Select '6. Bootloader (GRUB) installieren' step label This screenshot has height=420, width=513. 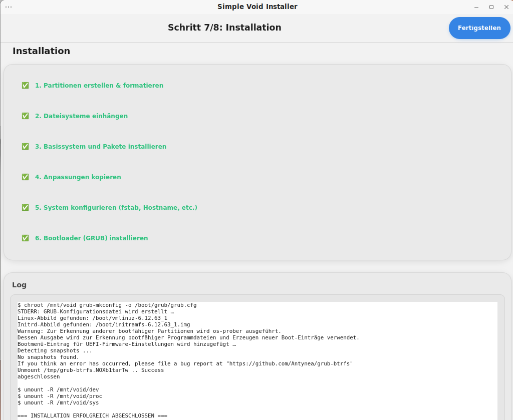pos(91,238)
